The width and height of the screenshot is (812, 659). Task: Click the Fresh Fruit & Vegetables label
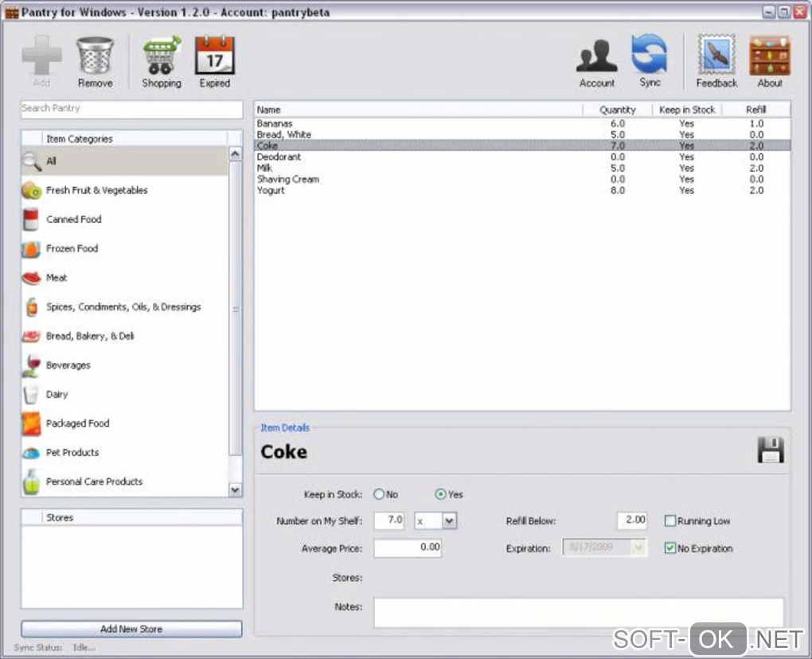tap(97, 190)
